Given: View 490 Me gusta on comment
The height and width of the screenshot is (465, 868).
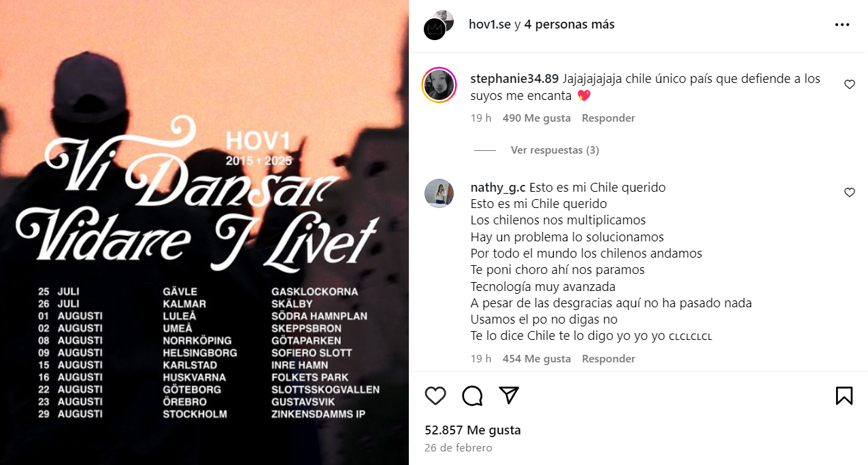Looking at the screenshot, I should point(536,118).
